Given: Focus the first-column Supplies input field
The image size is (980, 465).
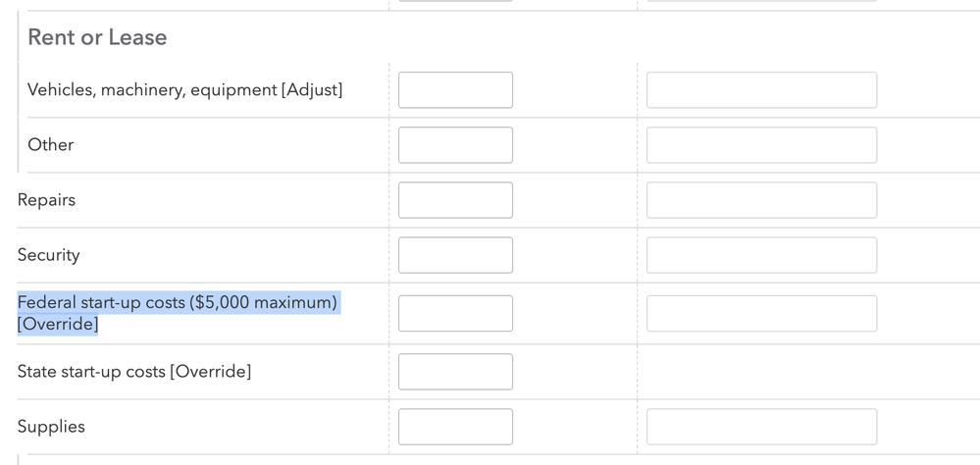Looking at the screenshot, I should [455, 427].
